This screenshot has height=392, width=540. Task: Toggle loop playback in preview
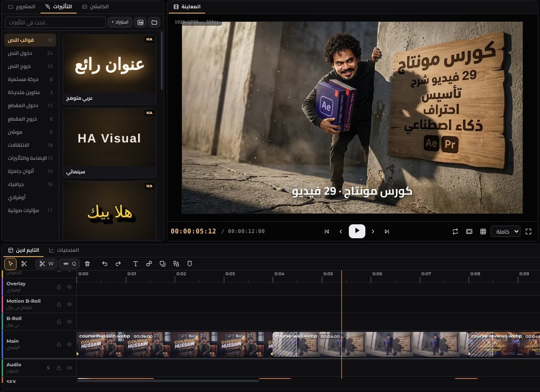coord(455,231)
